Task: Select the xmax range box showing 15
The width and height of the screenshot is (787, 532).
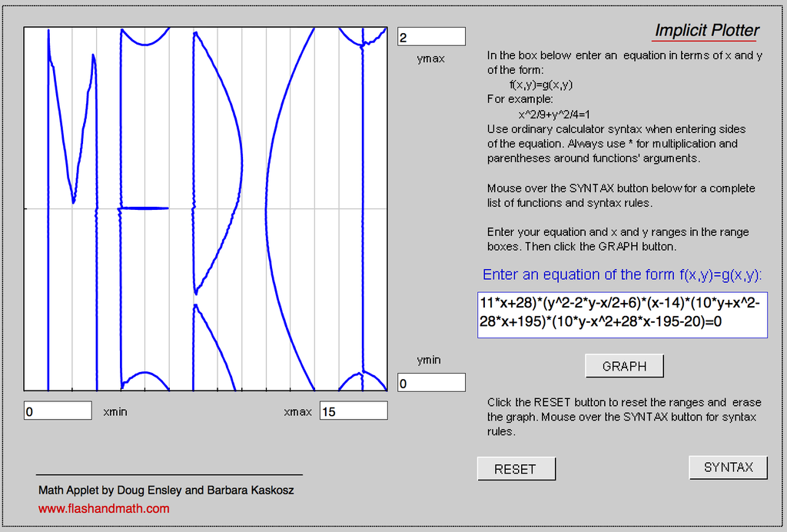Action: tap(354, 411)
